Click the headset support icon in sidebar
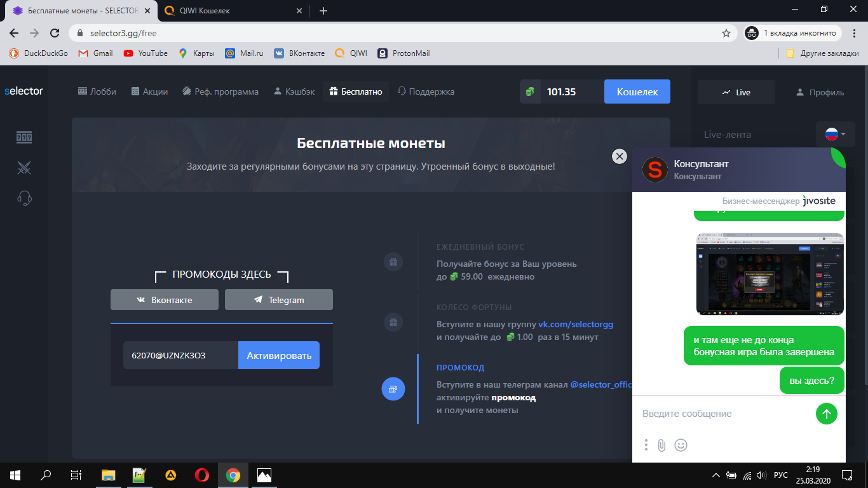 tap(24, 198)
